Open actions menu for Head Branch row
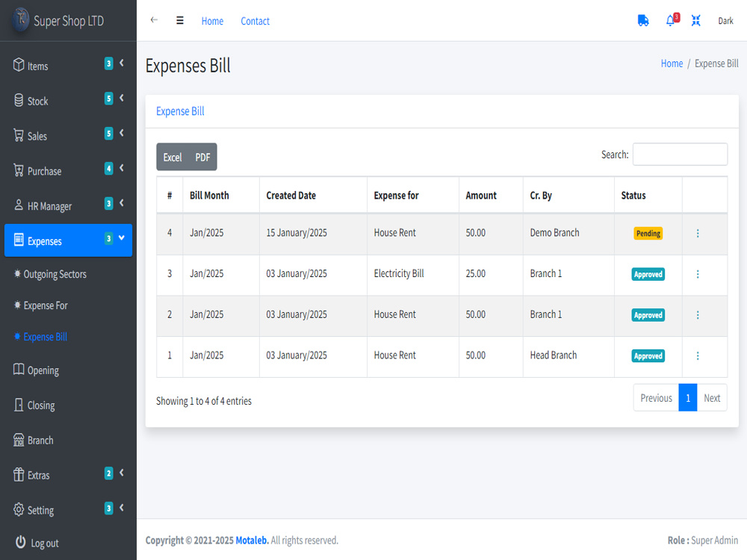Image resolution: width=747 pixels, height=560 pixels. [x=698, y=356]
